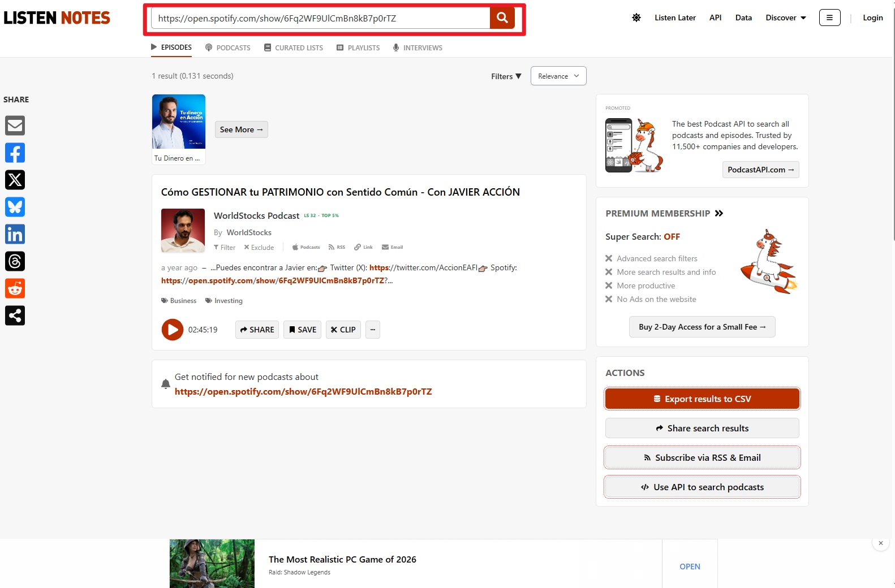This screenshot has width=895, height=588.
Task: Click the PodcastAPI.com button
Action: coord(761,170)
